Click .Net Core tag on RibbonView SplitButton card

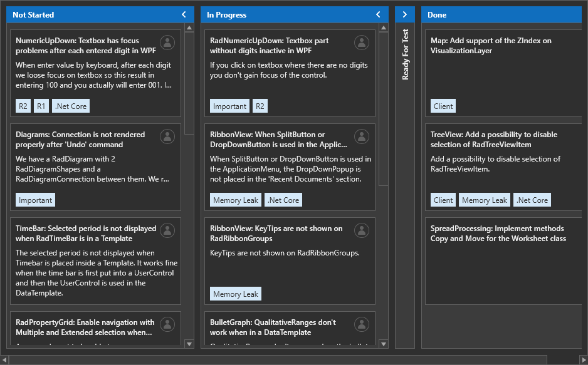click(283, 200)
